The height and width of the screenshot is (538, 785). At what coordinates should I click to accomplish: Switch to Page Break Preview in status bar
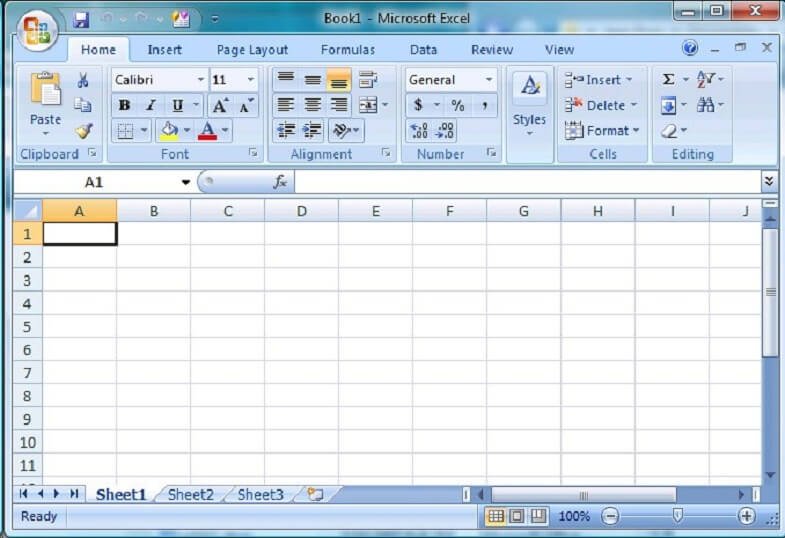[538, 516]
